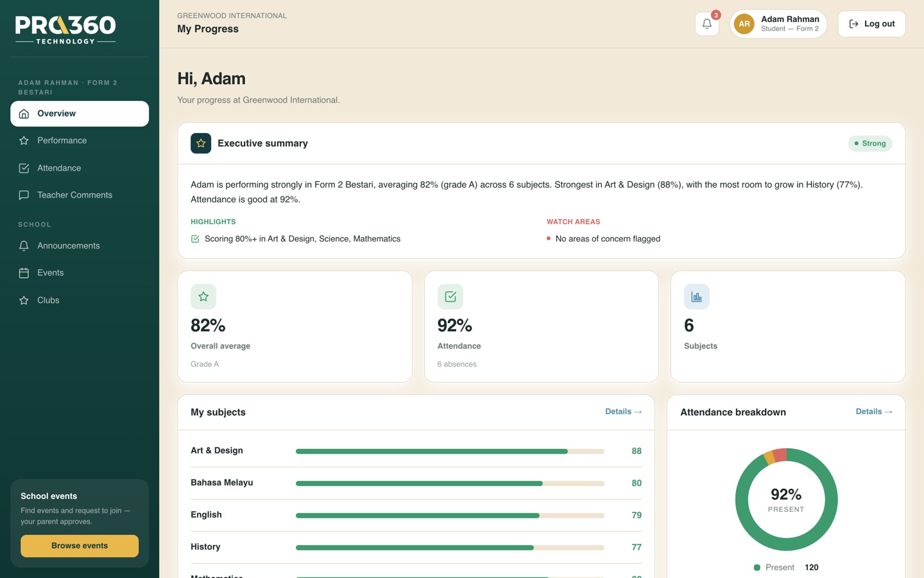Click the highlights checkmark icon
The image size is (924, 578).
coord(195,239)
